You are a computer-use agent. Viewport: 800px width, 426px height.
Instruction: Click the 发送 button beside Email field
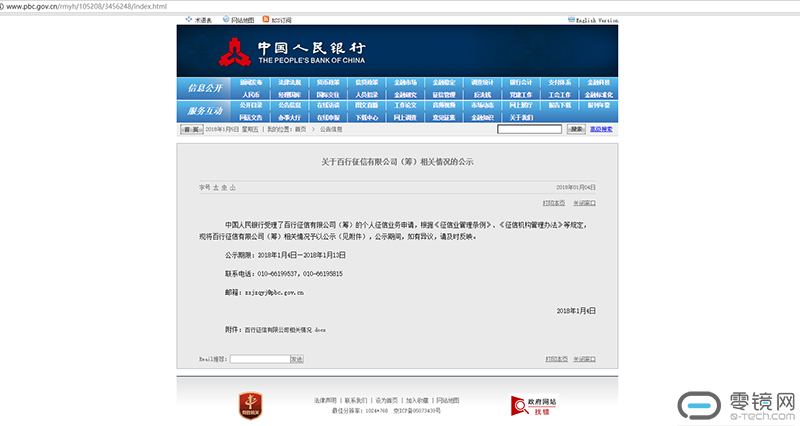tap(297, 359)
